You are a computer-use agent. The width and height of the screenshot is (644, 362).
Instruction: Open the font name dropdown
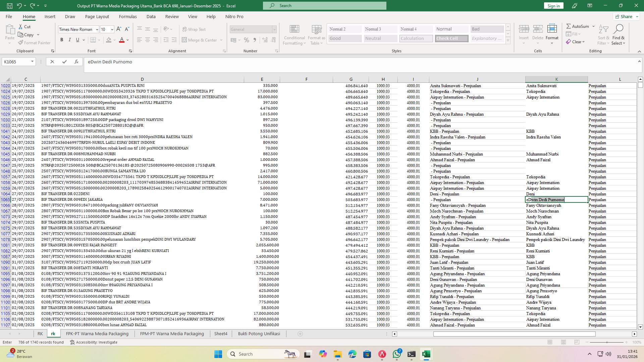click(x=97, y=29)
